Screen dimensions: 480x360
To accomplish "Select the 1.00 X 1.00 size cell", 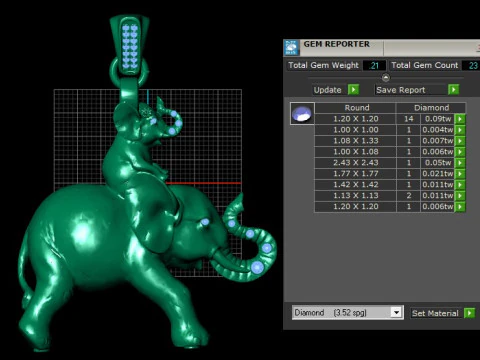I will (356, 130).
